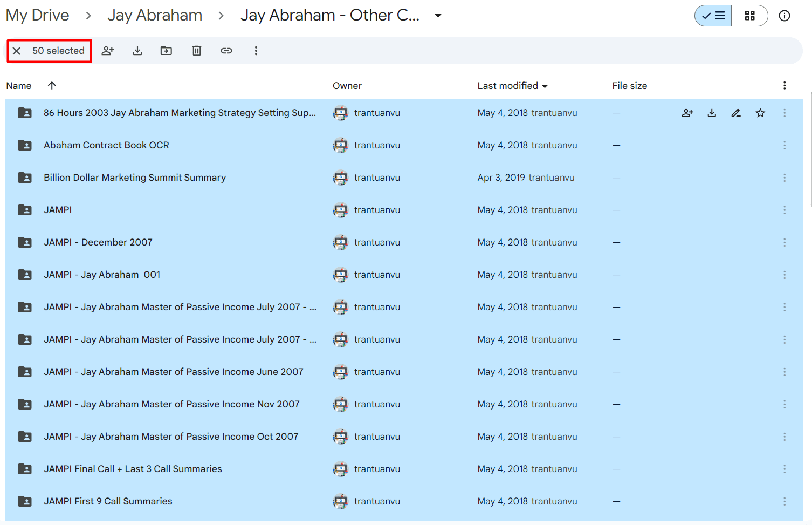Screen dimensions: 812x525
Task: Sort by the Name column header
Action: [x=19, y=86]
